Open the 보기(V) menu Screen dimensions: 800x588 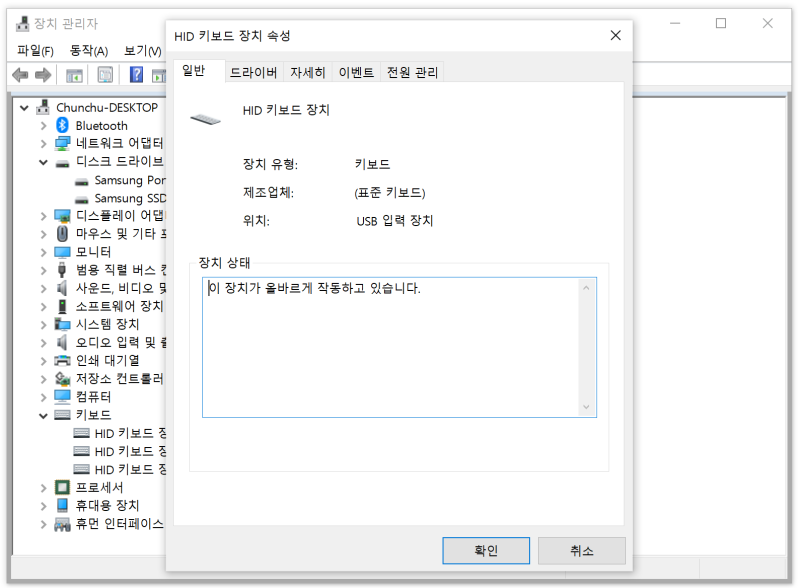[143, 51]
